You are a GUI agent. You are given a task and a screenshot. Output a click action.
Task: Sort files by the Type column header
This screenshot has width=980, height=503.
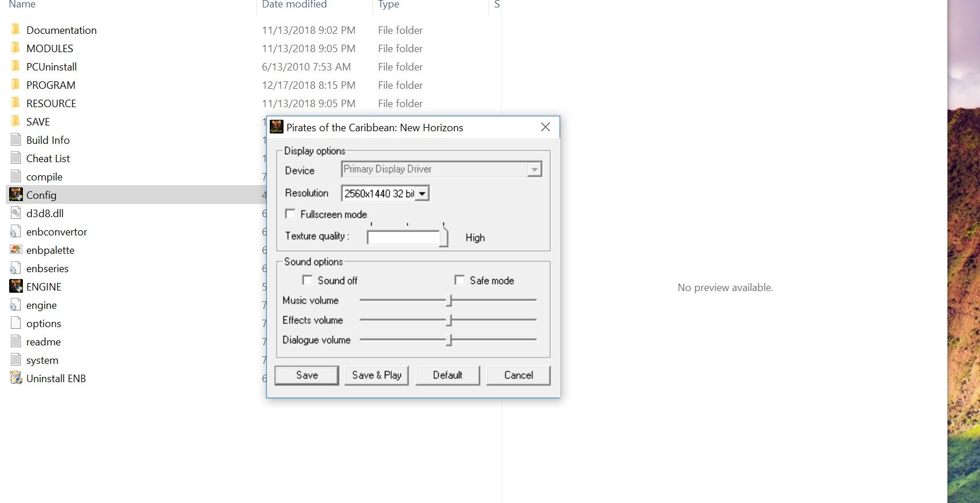click(x=389, y=5)
